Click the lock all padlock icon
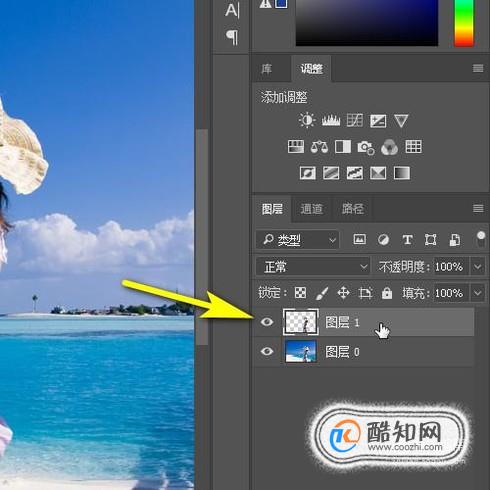Image resolution: width=490 pixels, height=490 pixels. tap(387, 293)
